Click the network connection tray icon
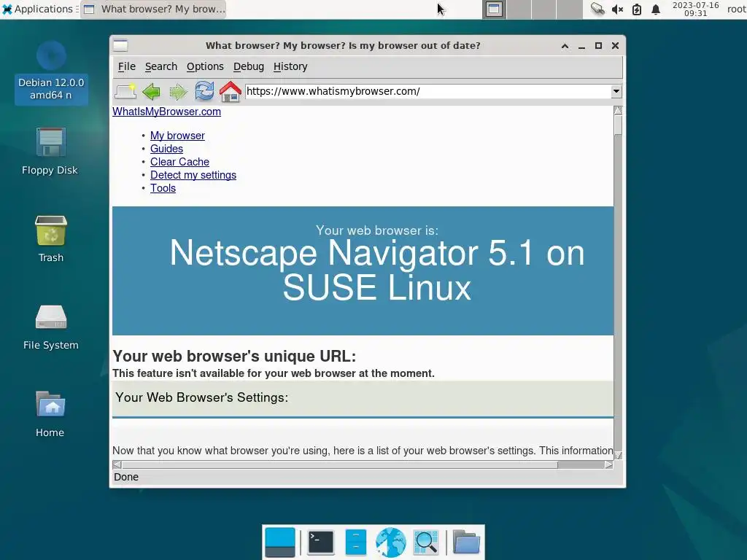This screenshot has height=560, width=747. (x=597, y=9)
